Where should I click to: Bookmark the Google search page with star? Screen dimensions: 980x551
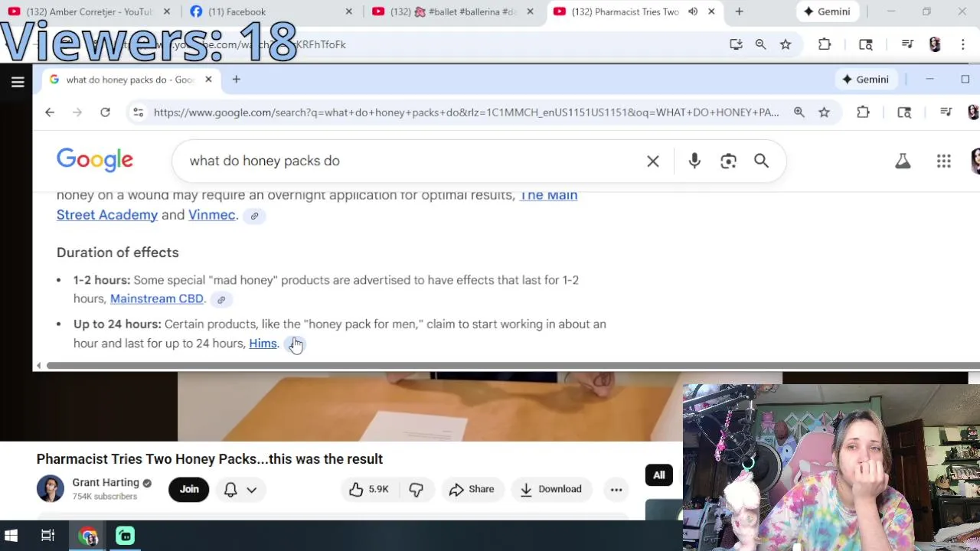(824, 112)
